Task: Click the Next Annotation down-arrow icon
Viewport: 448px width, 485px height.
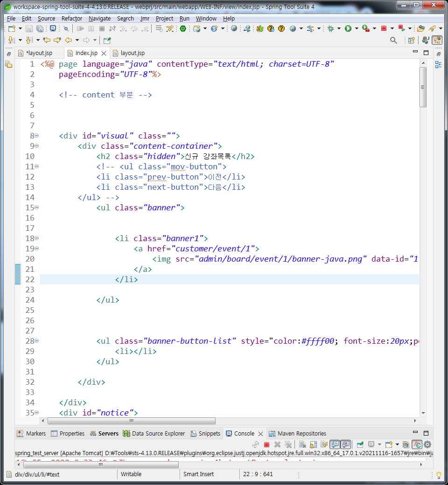Action: click(11, 40)
